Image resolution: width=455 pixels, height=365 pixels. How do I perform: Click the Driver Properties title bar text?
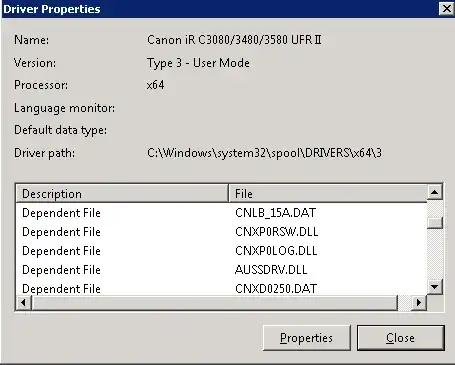(52, 9)
